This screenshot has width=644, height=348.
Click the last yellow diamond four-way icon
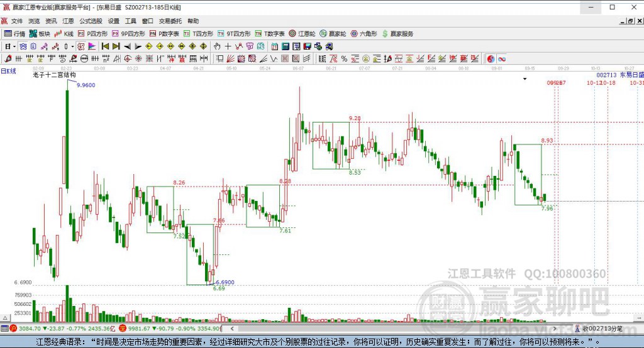coord(203,46)
